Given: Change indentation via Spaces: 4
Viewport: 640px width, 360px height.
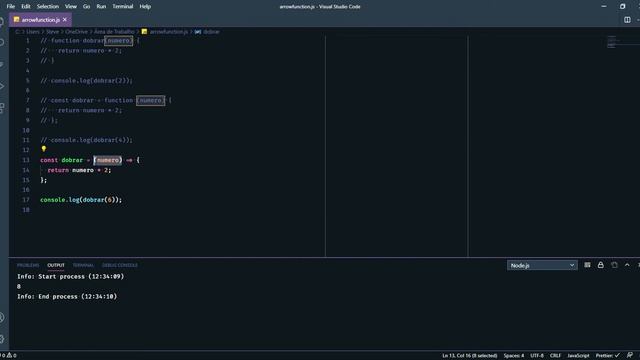Looking at the screenshot, I should [514, 356].
